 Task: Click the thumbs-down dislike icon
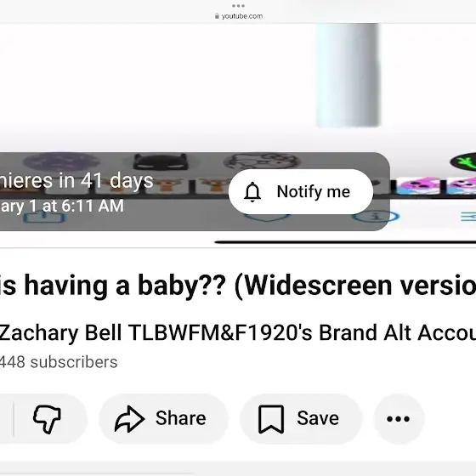[x=47, y=419]
